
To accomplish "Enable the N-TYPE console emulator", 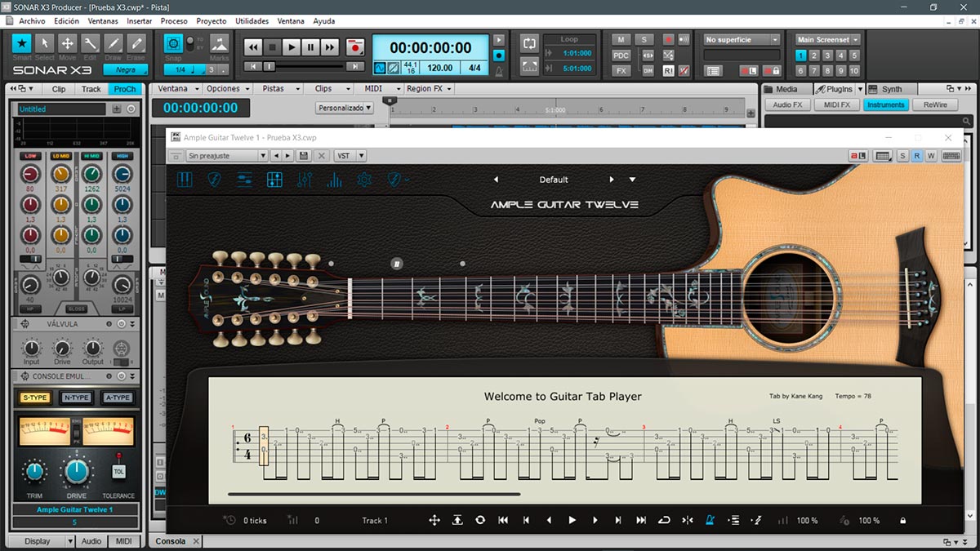I will click(77, 398).
